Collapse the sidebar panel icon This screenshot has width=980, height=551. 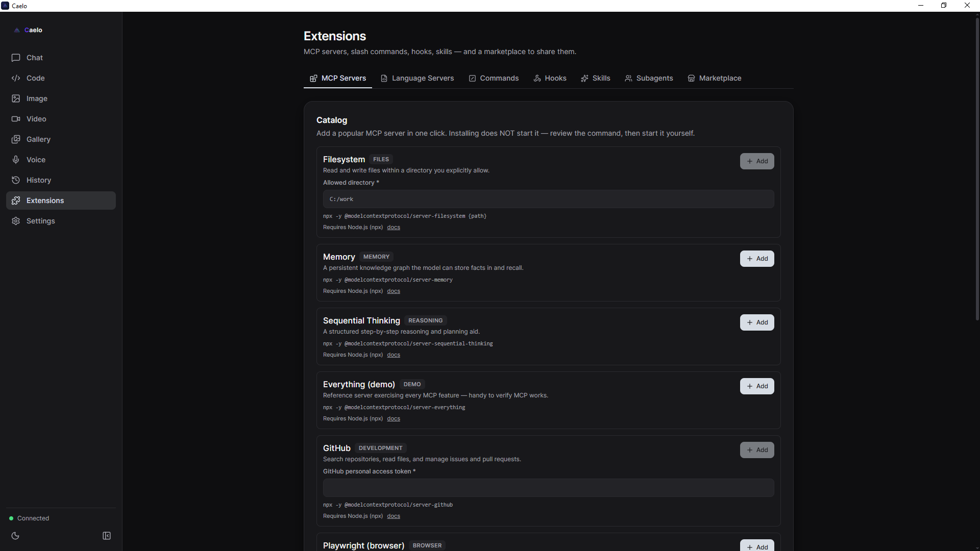pos(107,536)
